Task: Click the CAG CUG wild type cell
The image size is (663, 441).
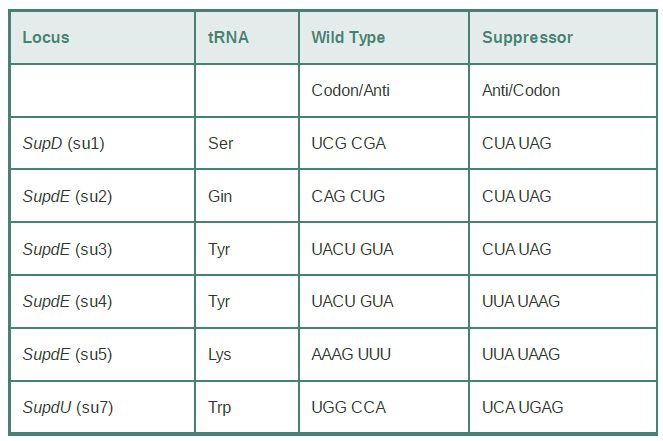Action: coord(384,196)
